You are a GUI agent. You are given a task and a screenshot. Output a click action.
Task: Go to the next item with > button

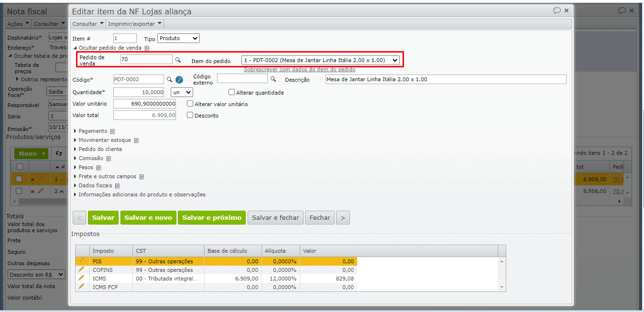(343, 217)
